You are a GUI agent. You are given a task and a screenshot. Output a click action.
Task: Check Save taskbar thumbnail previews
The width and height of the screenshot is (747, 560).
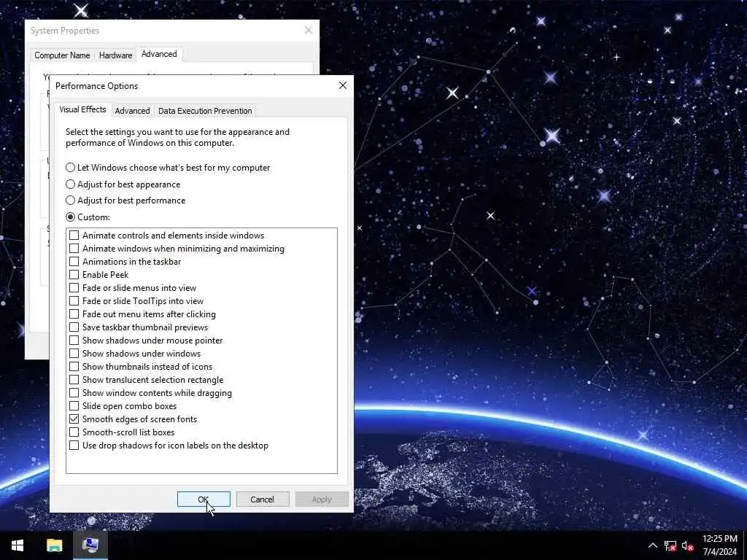pos(74,327)
